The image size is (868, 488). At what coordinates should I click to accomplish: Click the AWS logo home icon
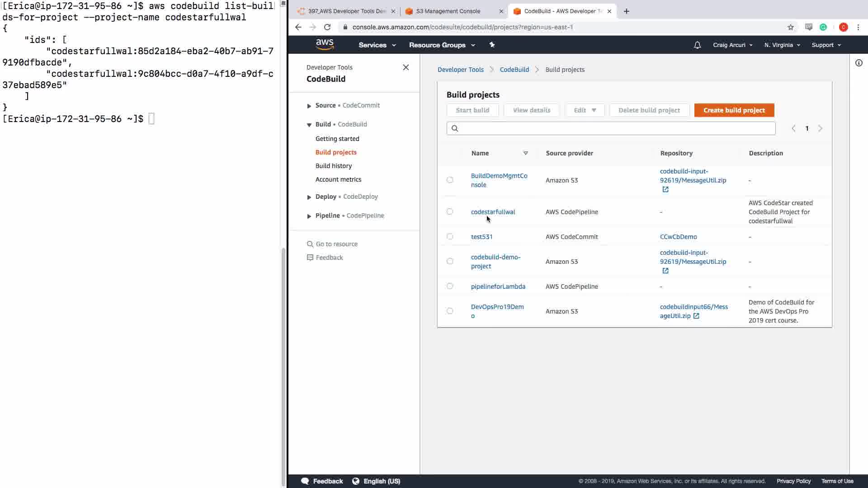(x=325, y=44)
